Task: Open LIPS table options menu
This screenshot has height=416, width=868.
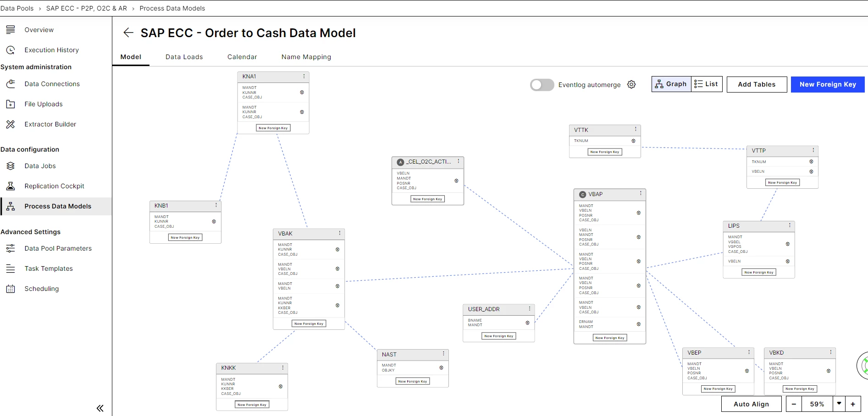Action: [x=790, y=225]
